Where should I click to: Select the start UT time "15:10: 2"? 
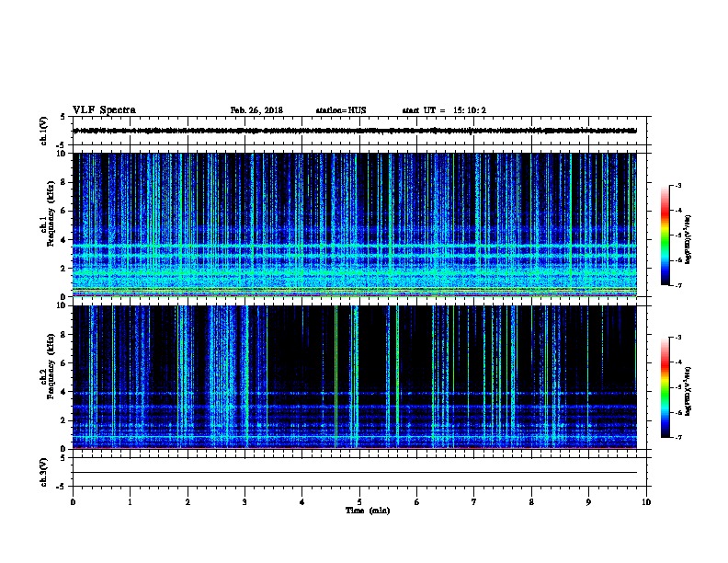470,110
